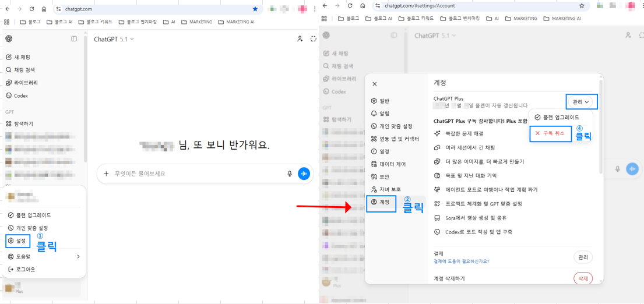Switch to the 일반 settings tab
Image resolution: width=644 pixels, height=304 pixels.
coord(381,101)
